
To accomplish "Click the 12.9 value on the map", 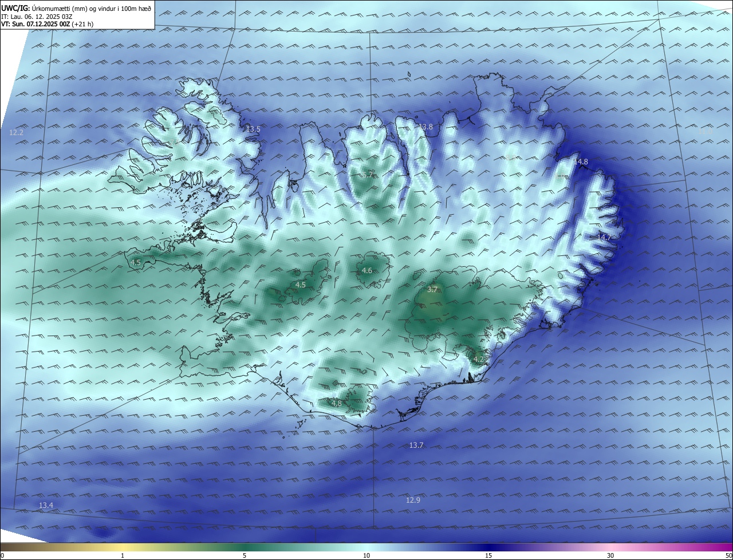I will 413,500.
